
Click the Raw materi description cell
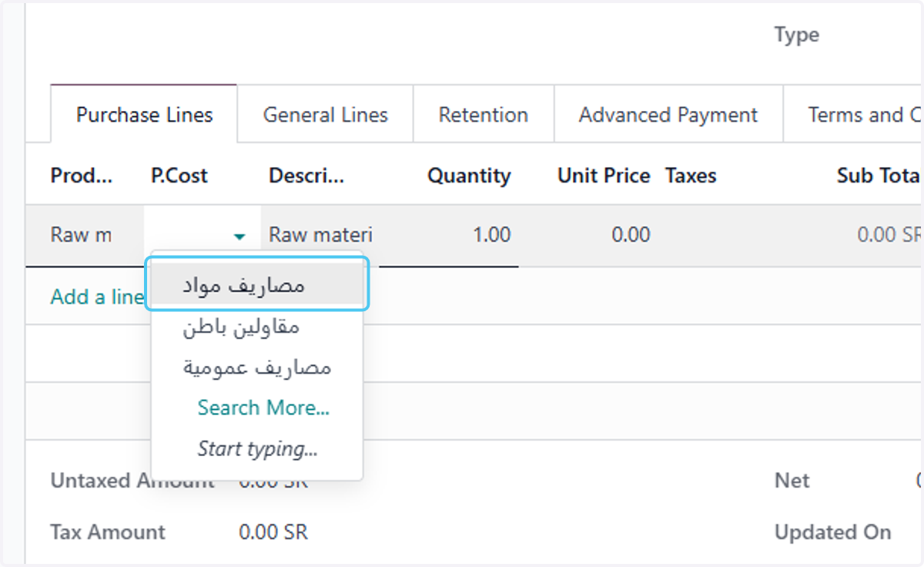pyautogui.click(x=320, y=235)
